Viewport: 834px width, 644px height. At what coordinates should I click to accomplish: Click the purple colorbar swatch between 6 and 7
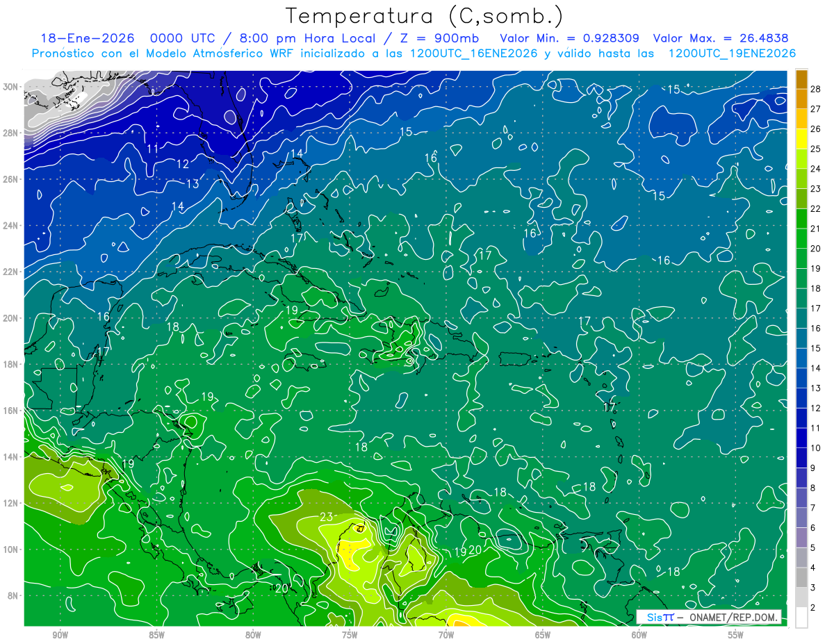click(801, 518)
